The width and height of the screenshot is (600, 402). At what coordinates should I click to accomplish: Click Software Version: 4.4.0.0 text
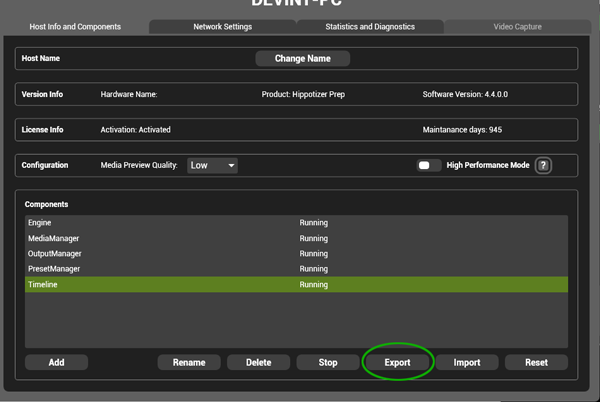465,94
